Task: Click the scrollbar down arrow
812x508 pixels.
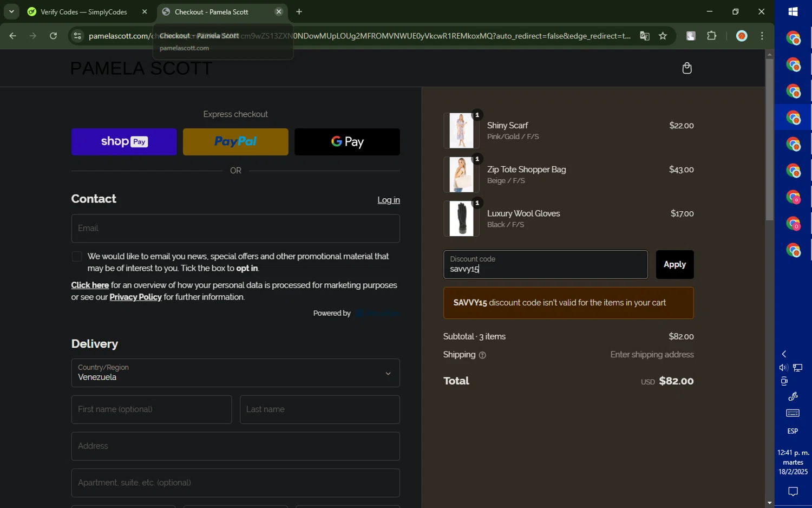Action: pyautogui.click(x=769, y=503)
